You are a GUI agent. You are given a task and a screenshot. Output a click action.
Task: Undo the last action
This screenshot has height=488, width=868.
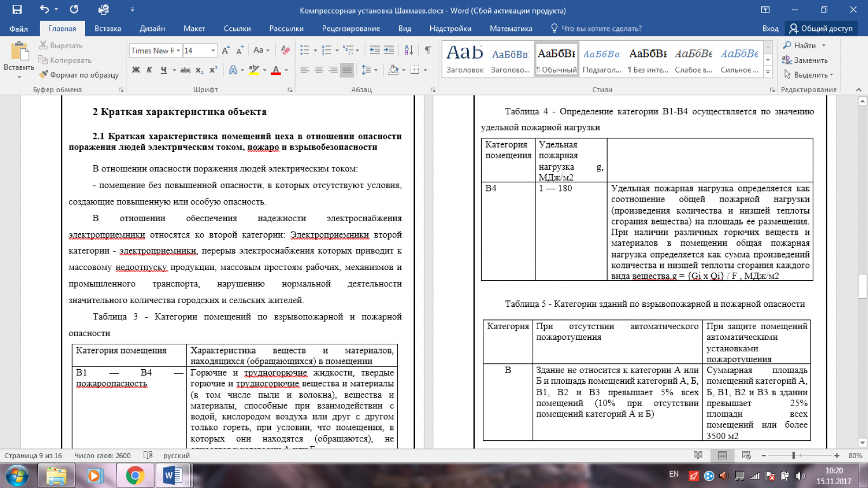tap(44, 9)
